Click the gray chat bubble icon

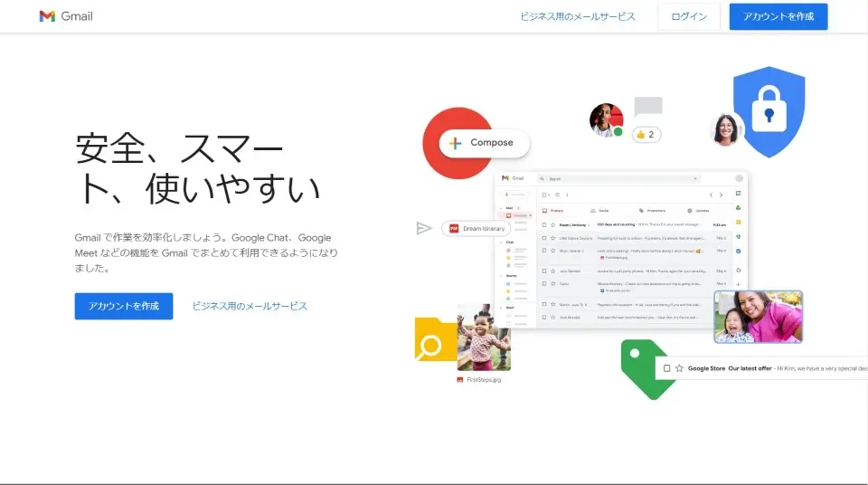(648, 107)
